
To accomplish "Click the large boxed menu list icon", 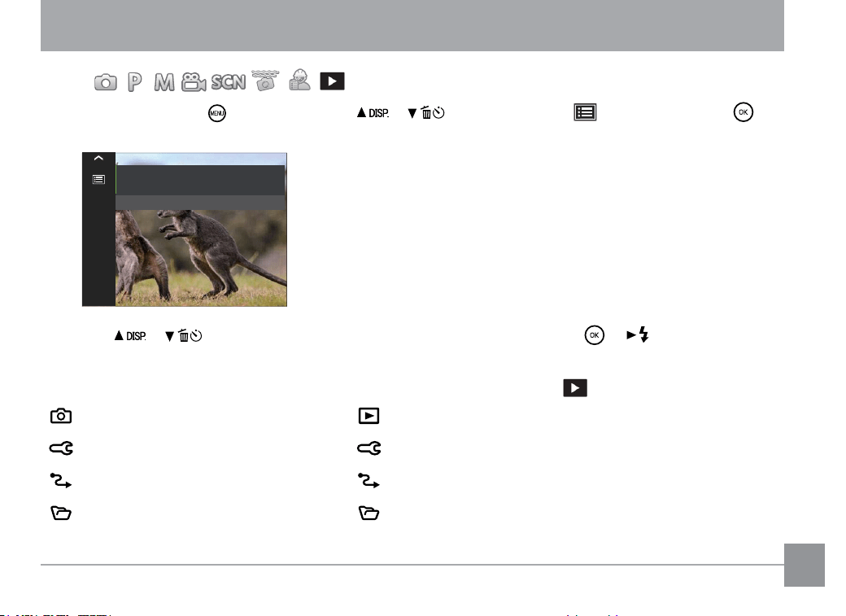I will (x=585, y=112).
